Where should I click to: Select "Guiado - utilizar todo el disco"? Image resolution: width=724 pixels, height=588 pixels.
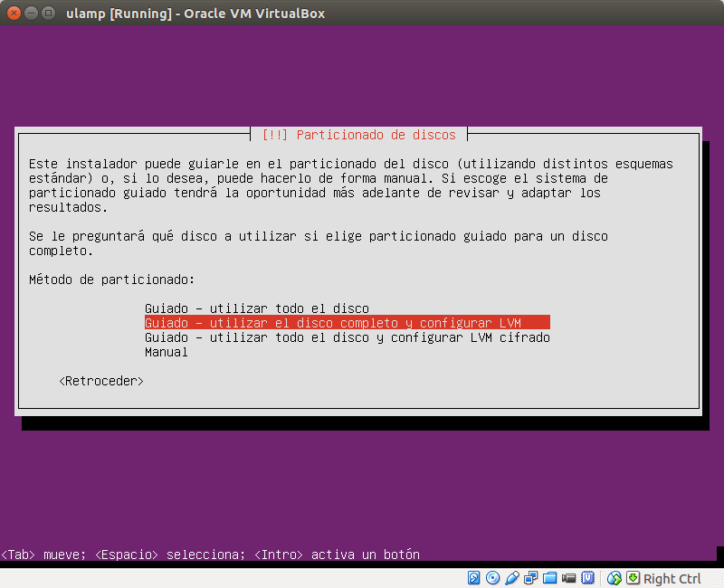coord(258,308)
